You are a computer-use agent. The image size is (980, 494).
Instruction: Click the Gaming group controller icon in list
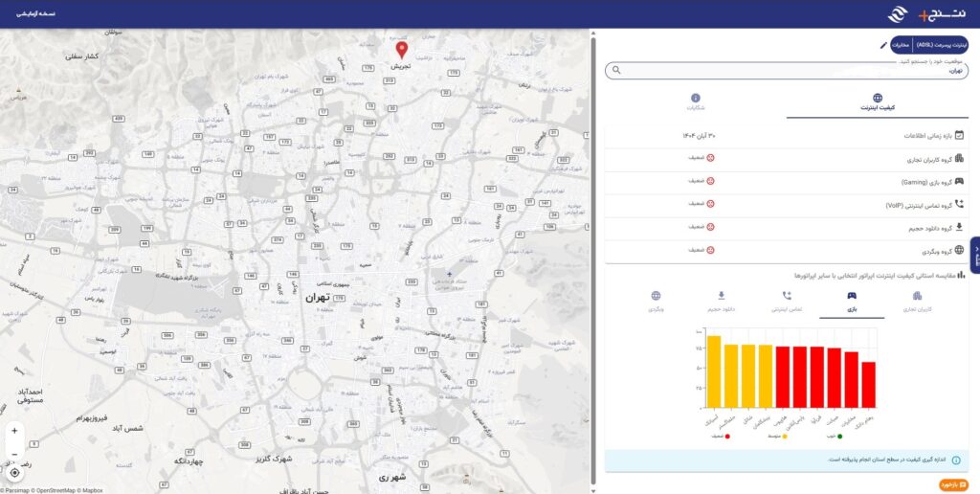click(959, 181)
